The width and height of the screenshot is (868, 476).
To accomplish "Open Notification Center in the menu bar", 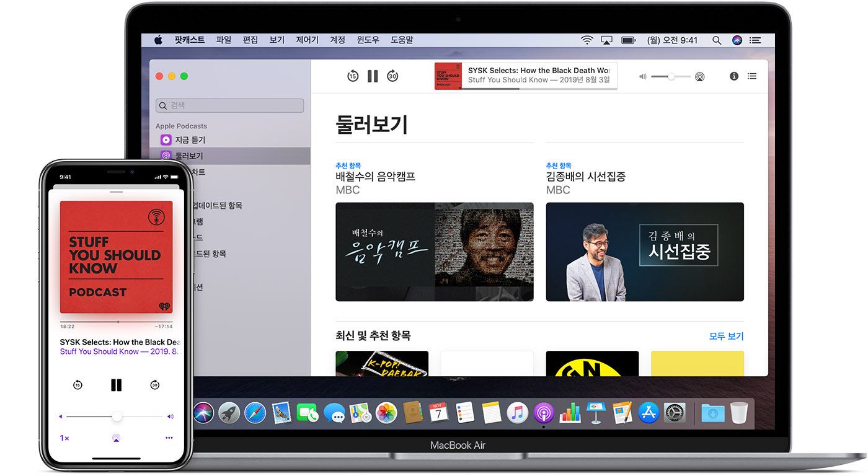I will 755,40.
